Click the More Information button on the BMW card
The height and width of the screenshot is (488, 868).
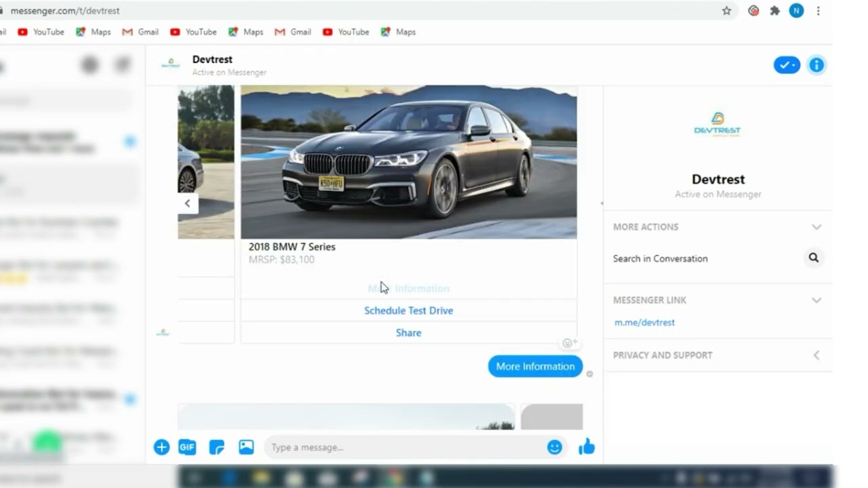point(409,288)
